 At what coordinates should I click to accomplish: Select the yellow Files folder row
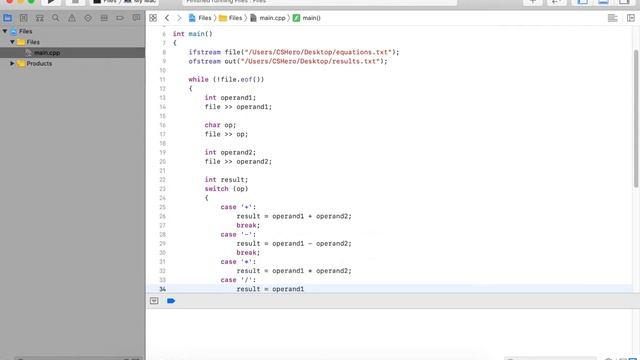[72, 42]
